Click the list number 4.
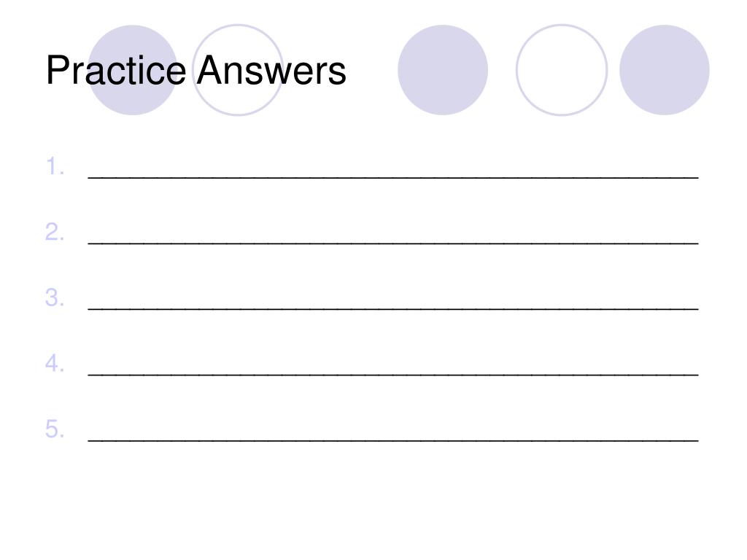747x560 pixels. [55, 363]
